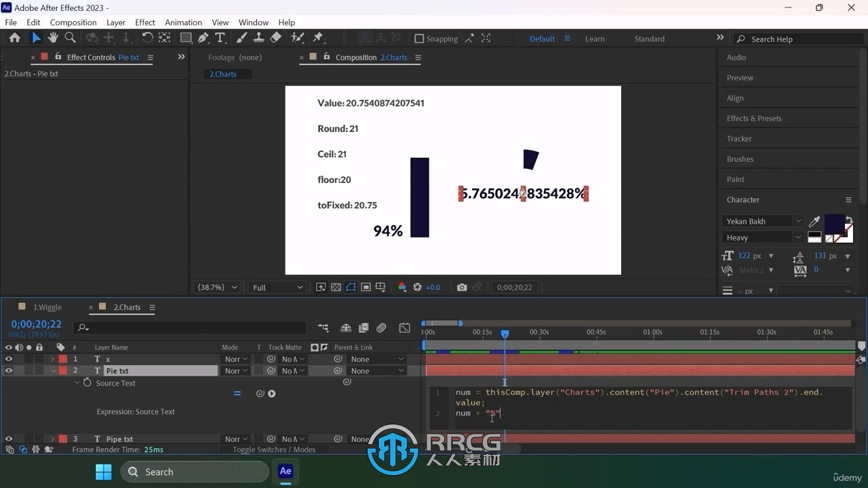Toggle Hide Shy Layers switch in timeline
The image size is (868, 488).
[346, 328]
